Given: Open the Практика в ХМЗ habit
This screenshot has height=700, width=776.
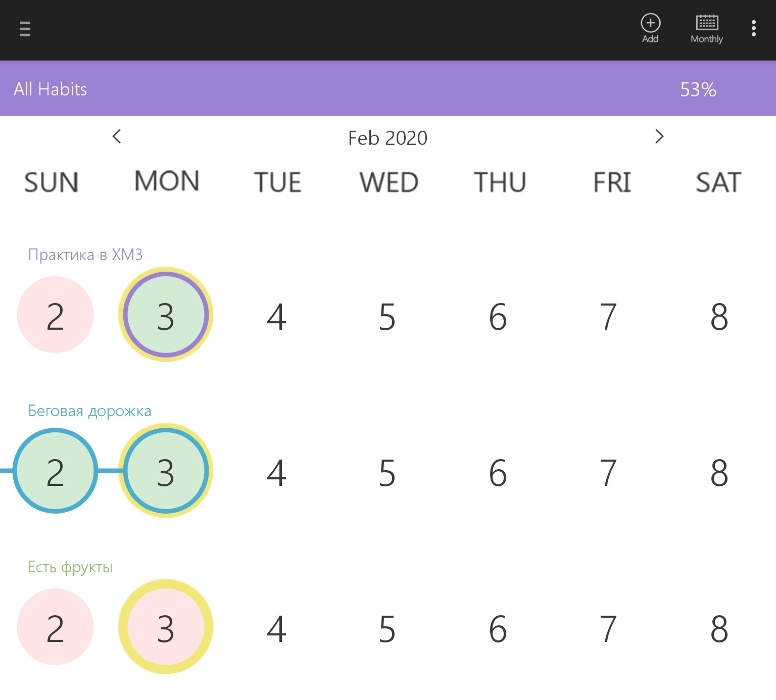Looking at the screenshot, I should coord(85,255).
